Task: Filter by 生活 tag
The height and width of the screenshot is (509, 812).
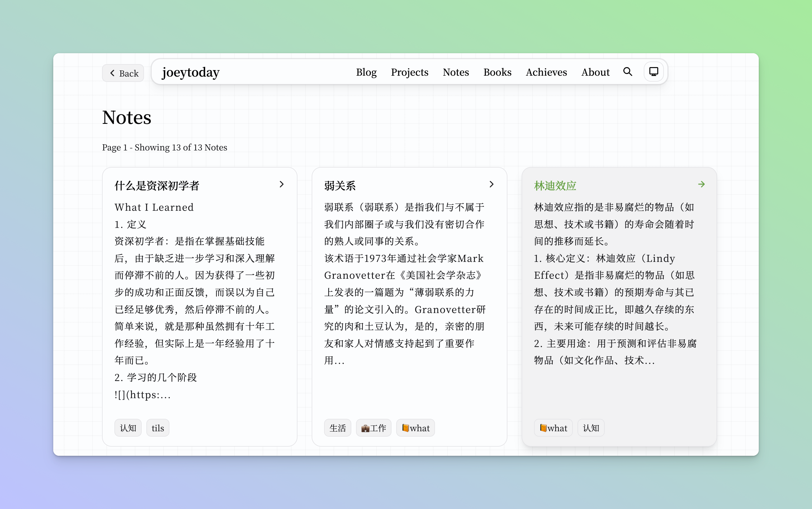Action: [337, 428]
